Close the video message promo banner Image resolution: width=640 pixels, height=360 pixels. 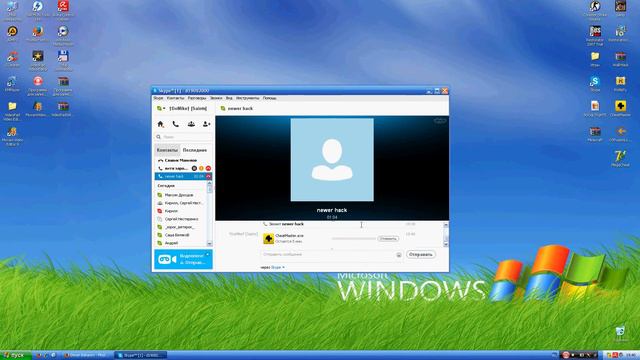click(208, 254)
